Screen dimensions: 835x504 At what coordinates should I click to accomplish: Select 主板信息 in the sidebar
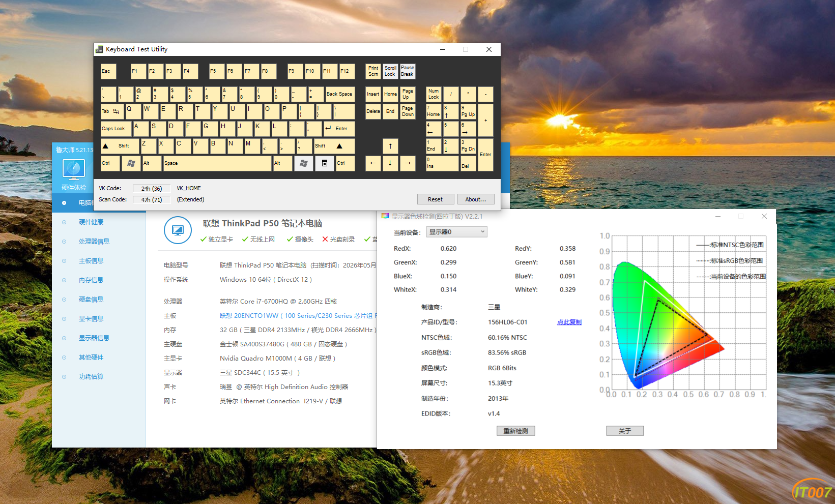91,261
